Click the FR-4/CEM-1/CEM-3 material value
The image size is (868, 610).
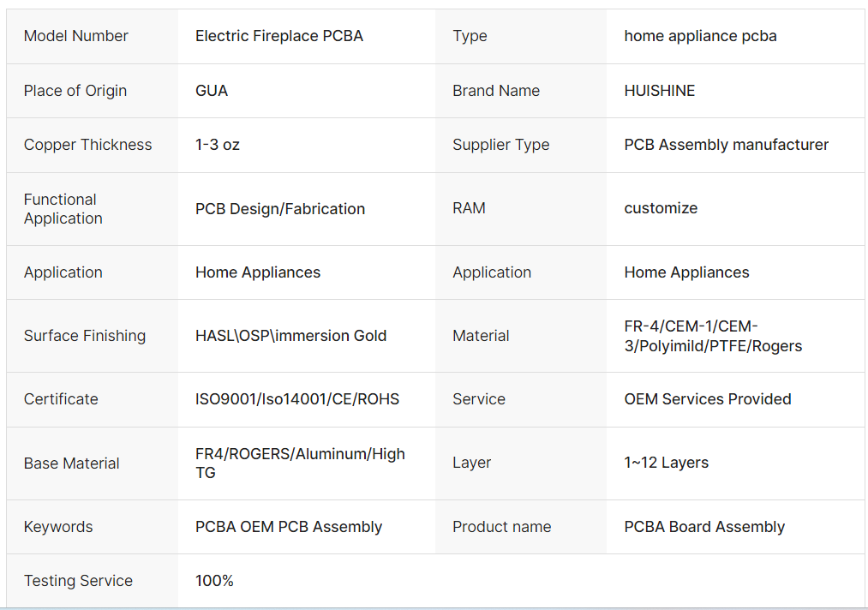point(713,336)
